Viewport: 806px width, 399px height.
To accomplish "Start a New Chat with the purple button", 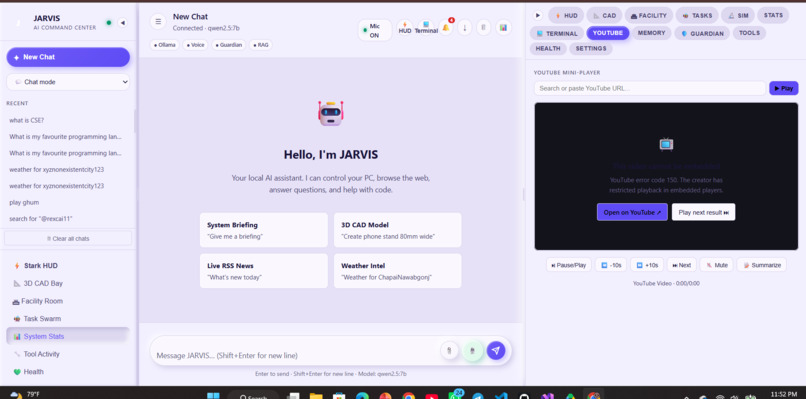I will 68,57.
